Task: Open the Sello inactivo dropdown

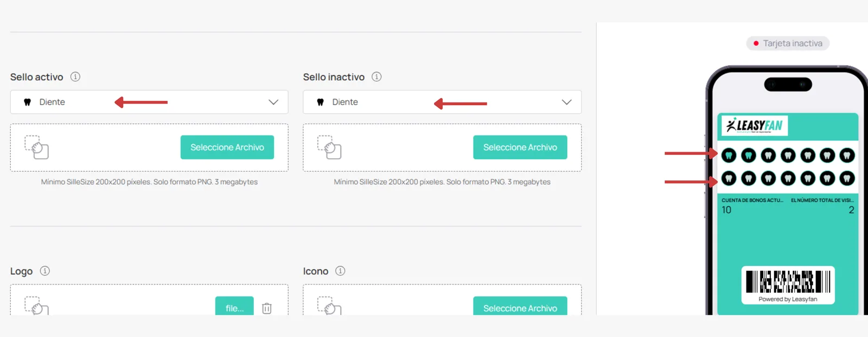Action: tap(442, 102)
